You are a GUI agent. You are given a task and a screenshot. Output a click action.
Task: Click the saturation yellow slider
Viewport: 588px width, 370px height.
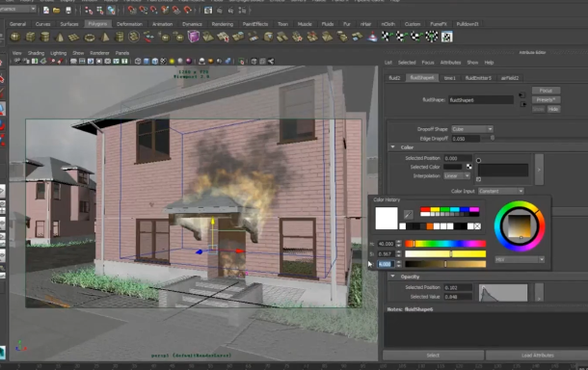tap(445, 253)
